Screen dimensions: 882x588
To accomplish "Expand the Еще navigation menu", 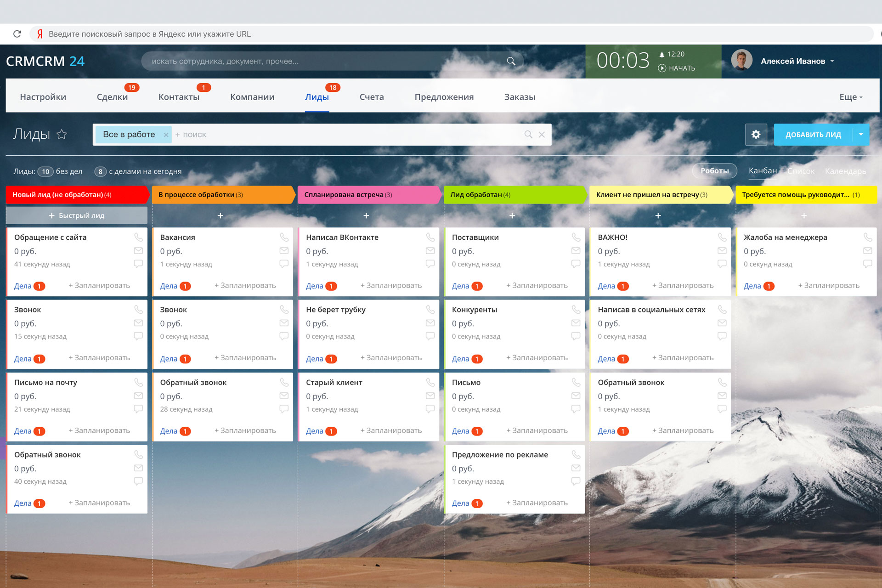I will 851,97.
